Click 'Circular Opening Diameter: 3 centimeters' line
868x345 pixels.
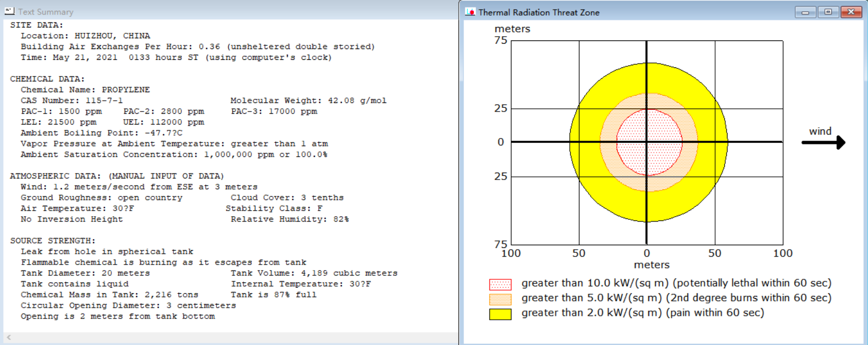click(x=128, y=306)
